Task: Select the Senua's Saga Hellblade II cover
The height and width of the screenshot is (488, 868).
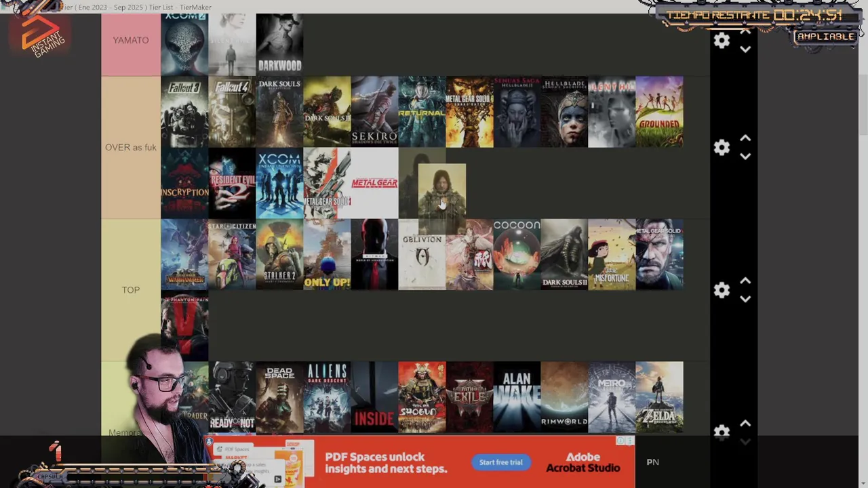Action: click(517, 112)
